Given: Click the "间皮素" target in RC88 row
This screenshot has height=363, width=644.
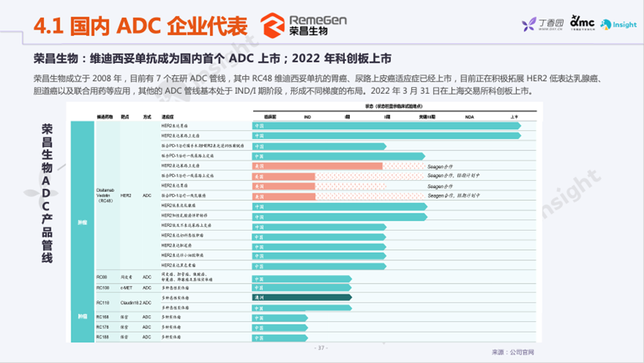Looking at the screenshot, I should (x=126, y=277).
